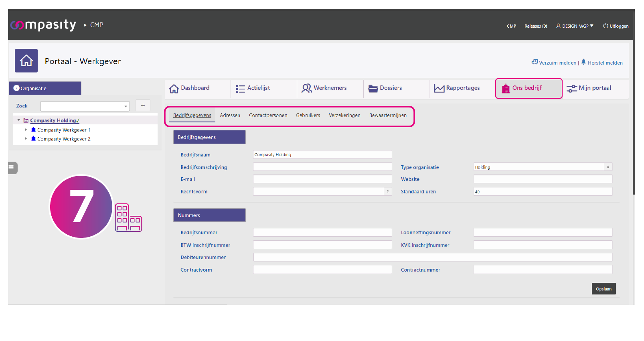644x341 pixels.
Task: Select Compasity Holding in the tree
Action: 55,120
